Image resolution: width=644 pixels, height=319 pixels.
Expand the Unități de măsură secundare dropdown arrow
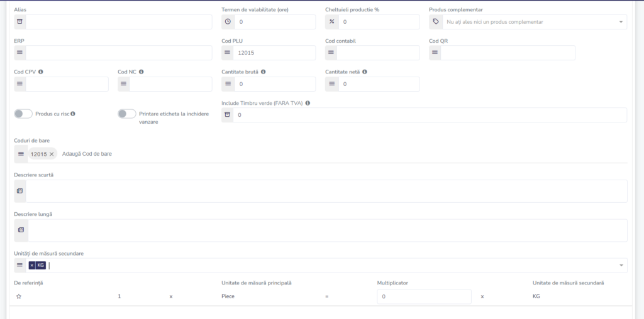coord(621,265)
